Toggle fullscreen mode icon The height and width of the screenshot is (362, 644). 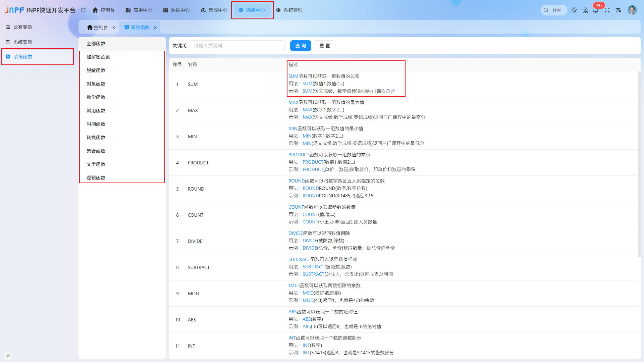[607, 10]
